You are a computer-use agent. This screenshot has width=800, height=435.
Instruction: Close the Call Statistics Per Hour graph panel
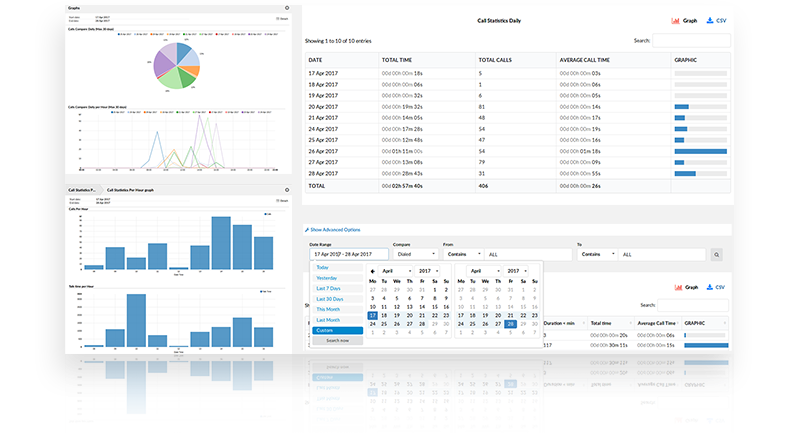pyautogui.click(x=287, y=190)
